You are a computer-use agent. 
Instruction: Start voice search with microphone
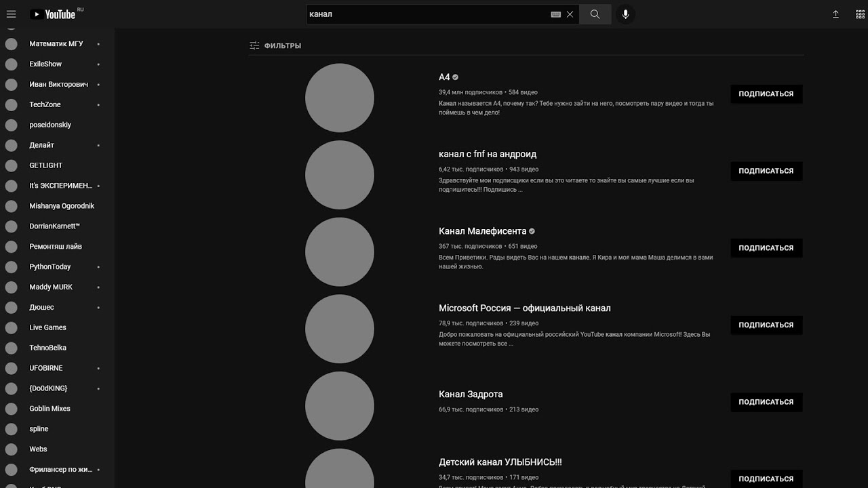coord(625,14)
